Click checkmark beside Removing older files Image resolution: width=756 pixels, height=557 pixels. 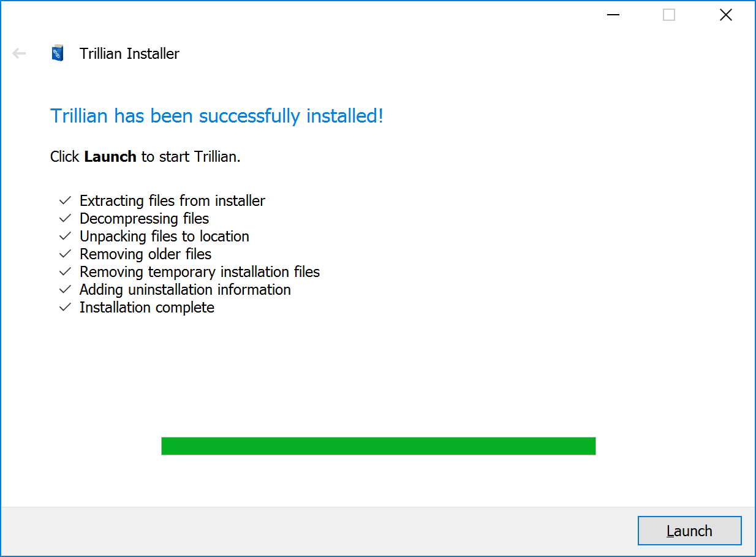point(65,254)
